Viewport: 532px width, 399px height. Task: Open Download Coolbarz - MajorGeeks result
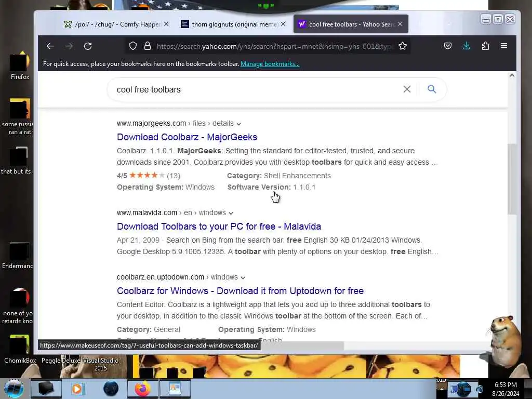click(x=187, y=137)
